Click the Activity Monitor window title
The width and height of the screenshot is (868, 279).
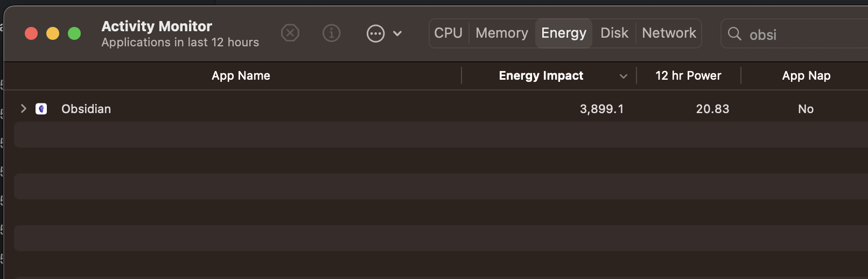157,26
